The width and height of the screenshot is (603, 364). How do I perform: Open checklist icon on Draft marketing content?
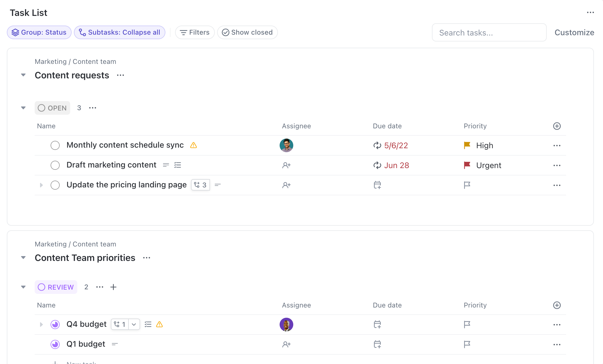pos(178,165)
